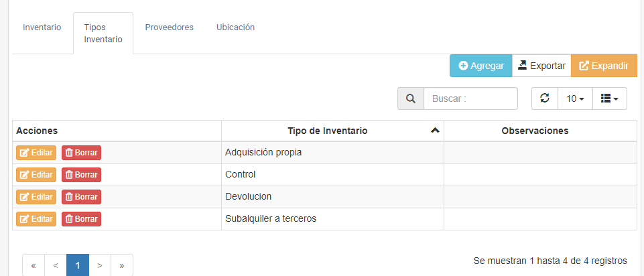Focus the Buscar search field

coord(470,98)
